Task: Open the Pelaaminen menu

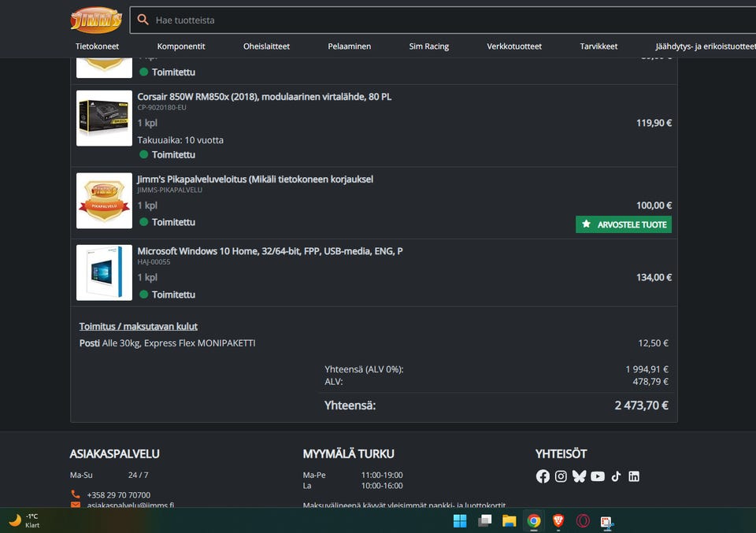Action: coord(349,46)
